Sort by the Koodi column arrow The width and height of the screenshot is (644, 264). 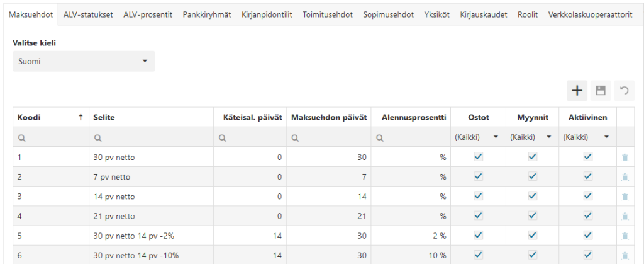pos(81,118)
